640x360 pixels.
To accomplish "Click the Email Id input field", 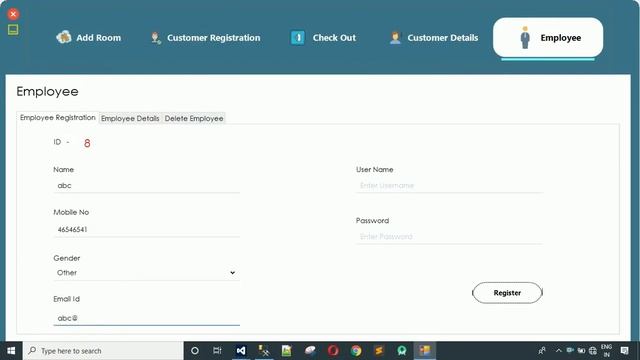I will pos(147,318).
